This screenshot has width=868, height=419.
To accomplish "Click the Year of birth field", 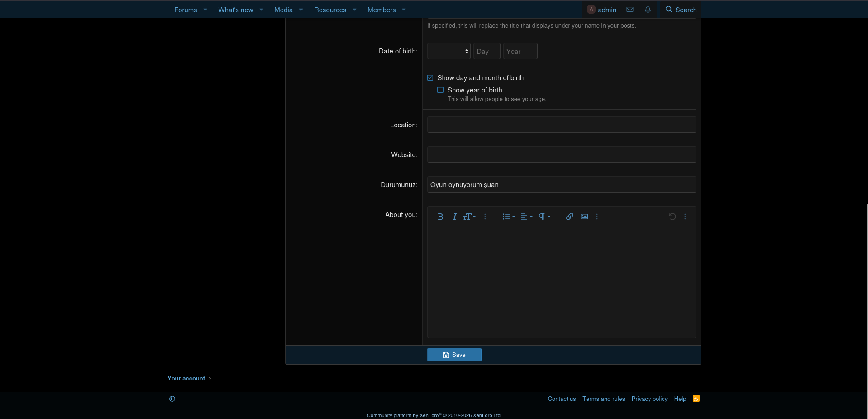I will tap(520, 51).
